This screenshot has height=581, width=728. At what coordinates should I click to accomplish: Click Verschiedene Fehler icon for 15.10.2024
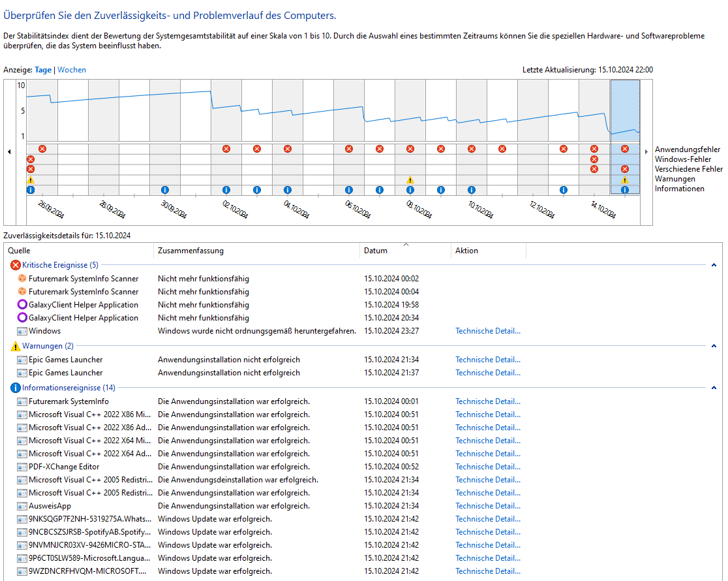click(624, 169)
